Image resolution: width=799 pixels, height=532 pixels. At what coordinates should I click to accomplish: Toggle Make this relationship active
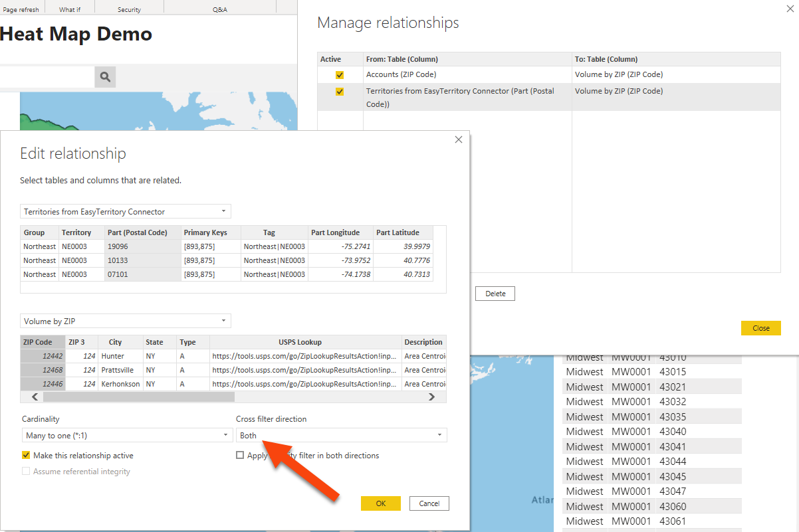[x=27, y=456]
